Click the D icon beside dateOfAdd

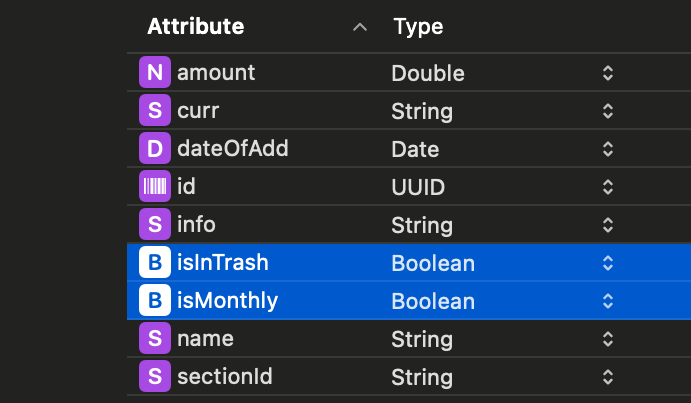[x=154, y=149]
